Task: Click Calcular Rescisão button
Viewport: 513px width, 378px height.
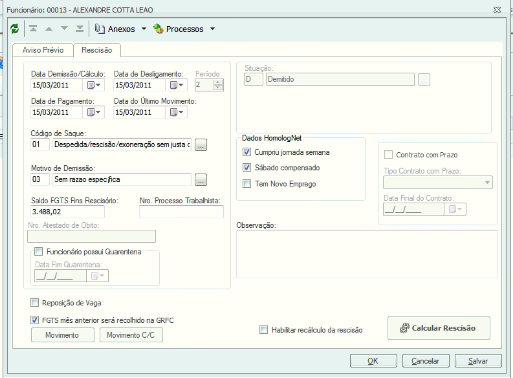Action: (x=439, y=328)
